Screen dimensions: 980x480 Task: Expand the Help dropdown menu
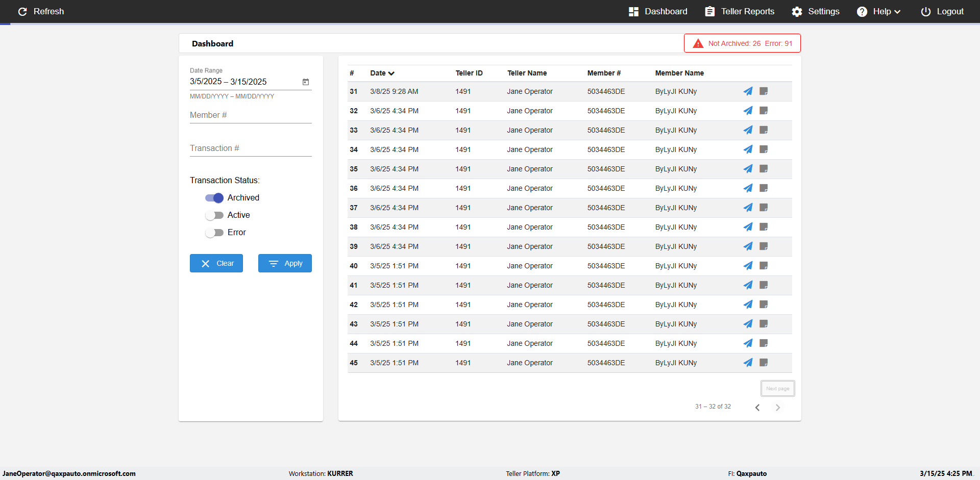coord(878,11)
